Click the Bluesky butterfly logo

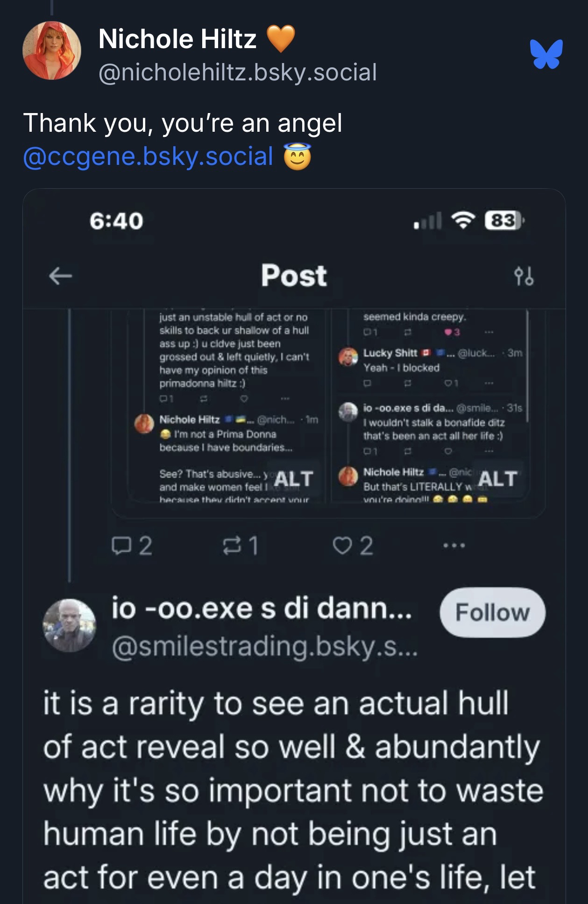pyautogui.click(x=546, y=54)
